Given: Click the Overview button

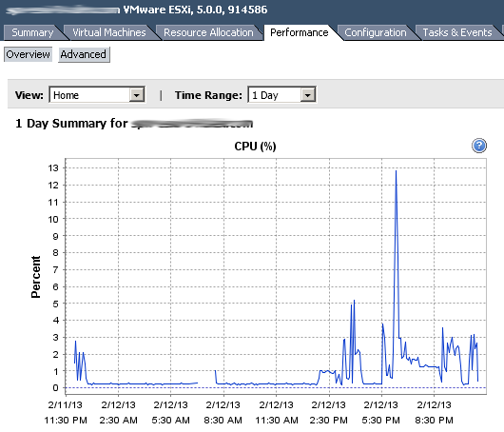Looking at the screenshot, I should point(28,54).
